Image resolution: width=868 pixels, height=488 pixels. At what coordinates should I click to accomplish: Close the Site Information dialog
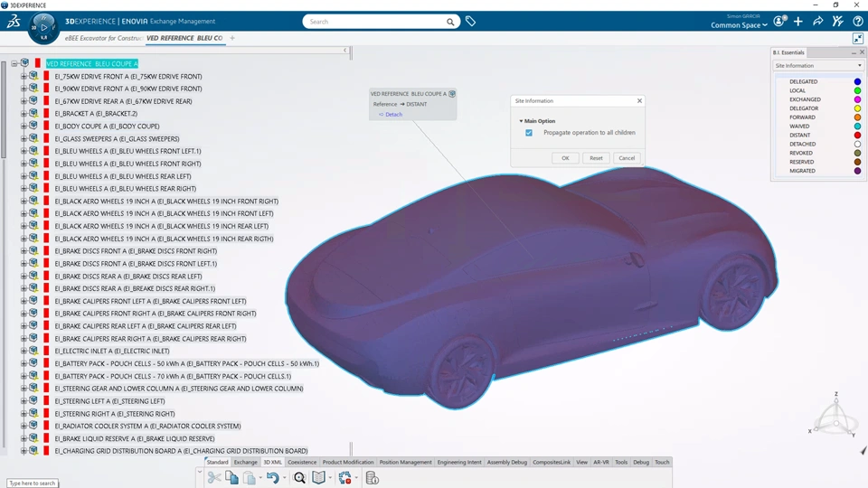point(639,100)
